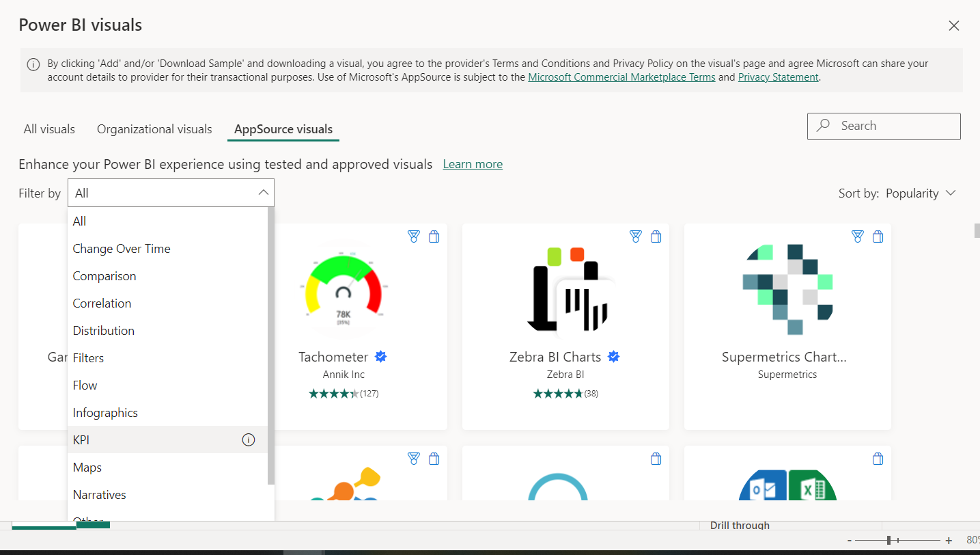Click the Zebra BI publisher name

[x=565, y=375]
